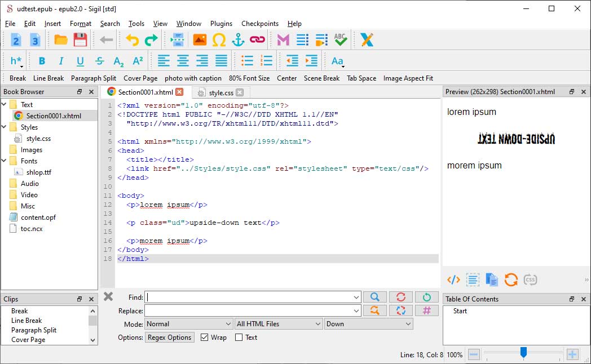The width and height of the screenshot is (591, 364).
Task: Apply Bold formatting
Action: tap(42, 61)
